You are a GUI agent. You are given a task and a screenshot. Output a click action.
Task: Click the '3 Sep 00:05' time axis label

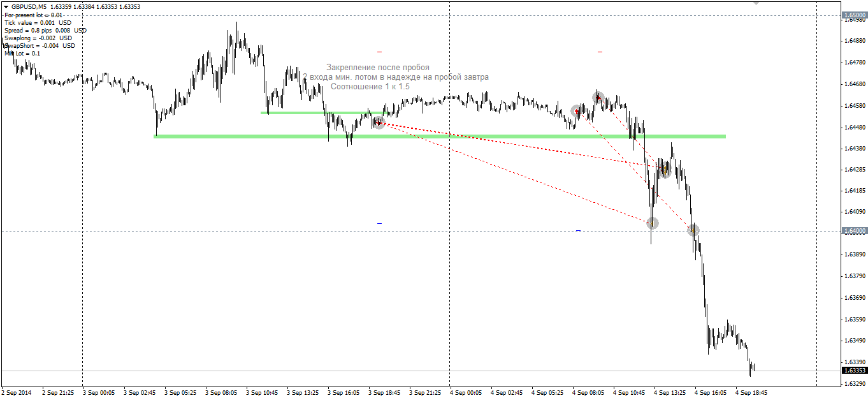click(x=100, y=393)
